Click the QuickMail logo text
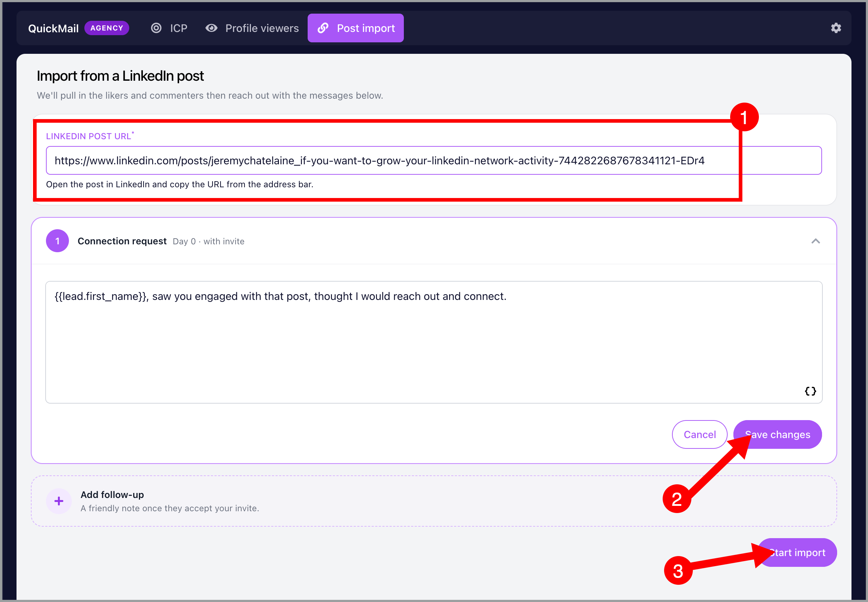Viewport: 868px width, 602px height. pyautogui.click(x=53, y=28)
